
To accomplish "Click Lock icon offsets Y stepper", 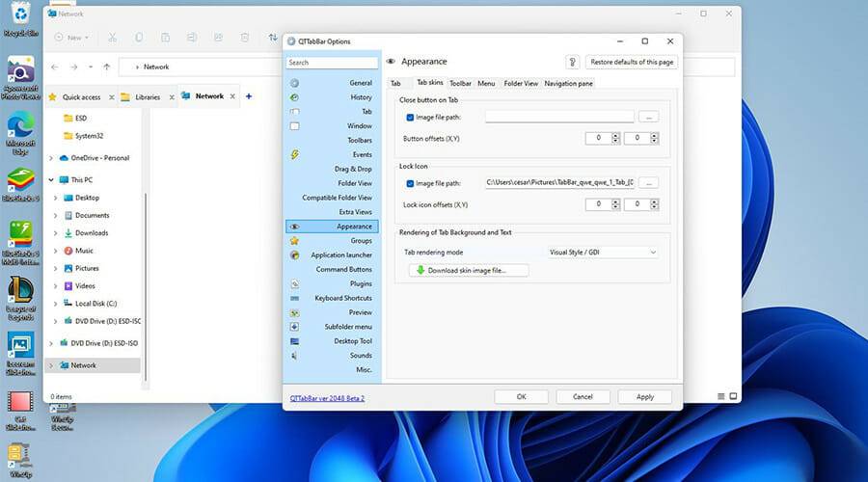I will click(x=654, y=204).
